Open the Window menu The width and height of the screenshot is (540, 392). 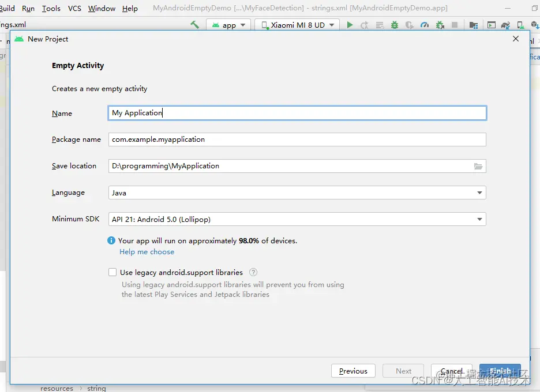point(102,8)
